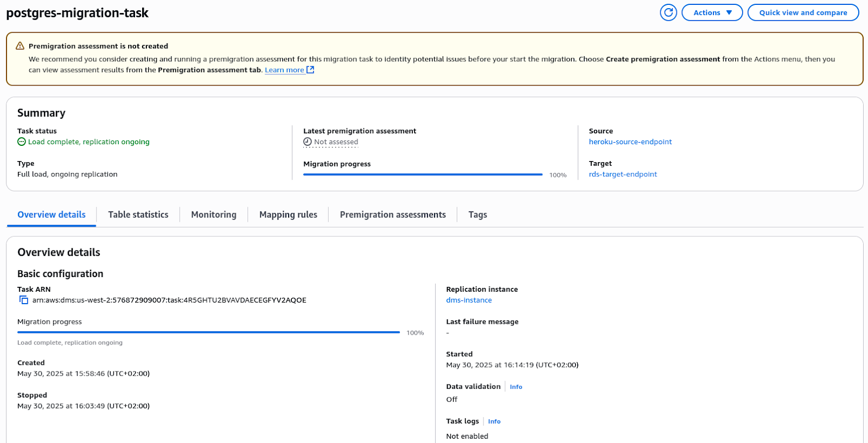The width and height of the screenshot is (868, 443).
Task: Click Basic configuration migration progress bar
Action: 208,332
